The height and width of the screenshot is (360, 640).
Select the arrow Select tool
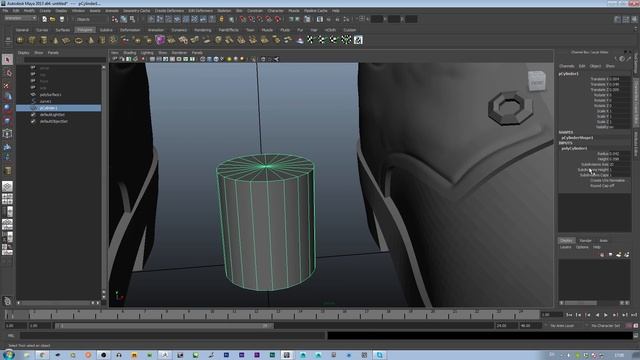(x=7, y=60)
